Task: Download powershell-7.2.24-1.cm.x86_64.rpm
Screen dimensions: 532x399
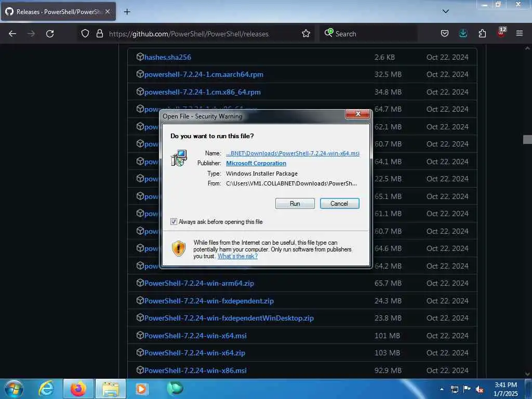Action: pos(203,92)
